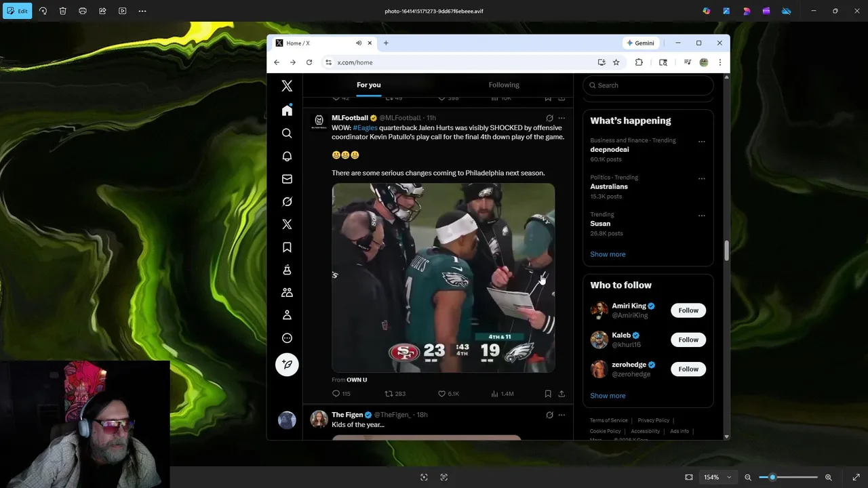Share the photo from Photos toolbar

(102, 11)
